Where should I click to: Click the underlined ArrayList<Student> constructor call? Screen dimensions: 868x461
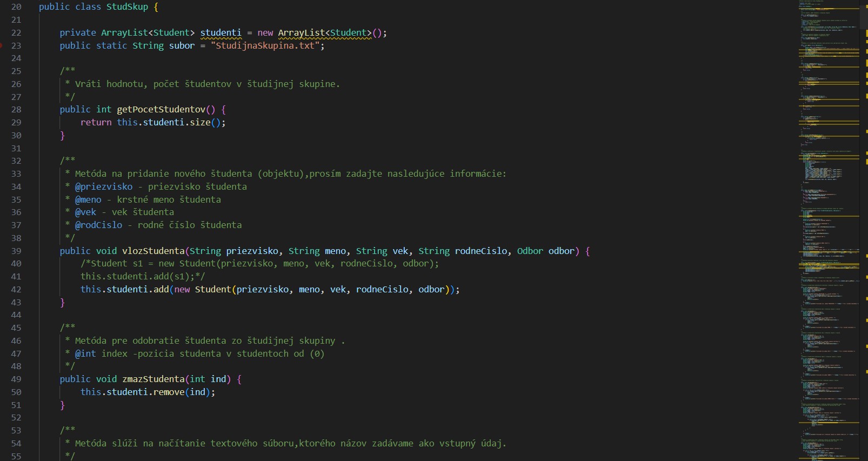(x=324, y=33)
